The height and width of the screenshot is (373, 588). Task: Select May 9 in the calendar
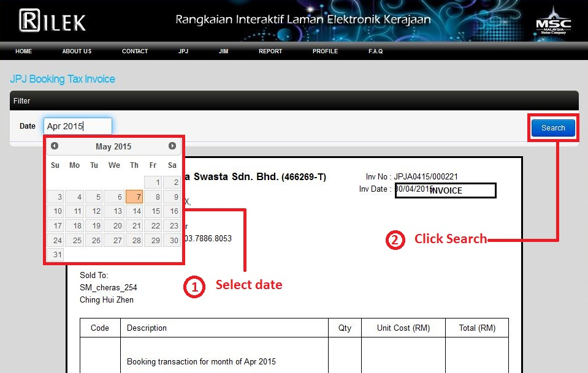click(172, 197)
